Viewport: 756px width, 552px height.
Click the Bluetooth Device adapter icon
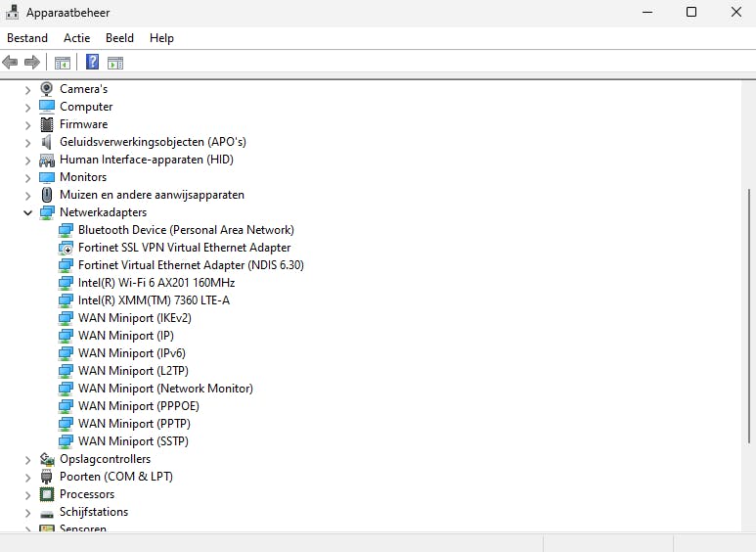[66, 230]
